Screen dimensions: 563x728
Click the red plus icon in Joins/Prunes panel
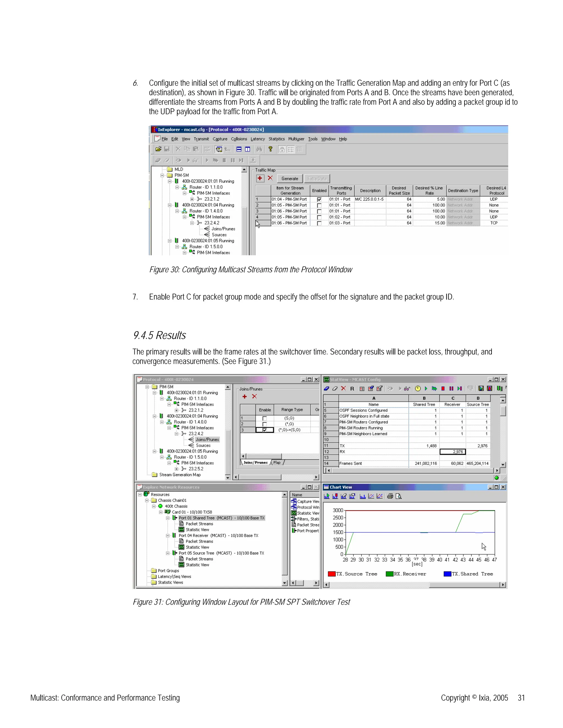244,396
